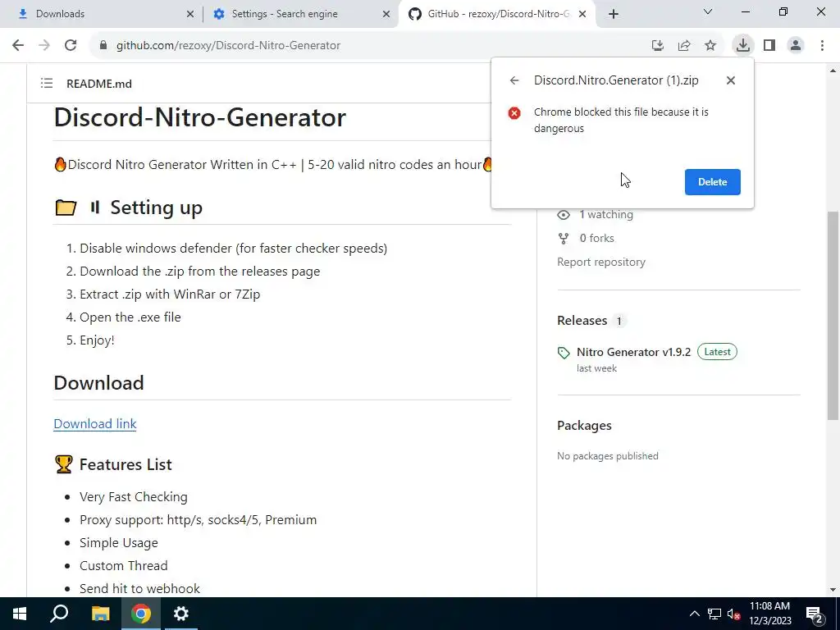Open the Chrome profile avatar
The height and width of the screenshot is (630, 840).
point(796,46)
